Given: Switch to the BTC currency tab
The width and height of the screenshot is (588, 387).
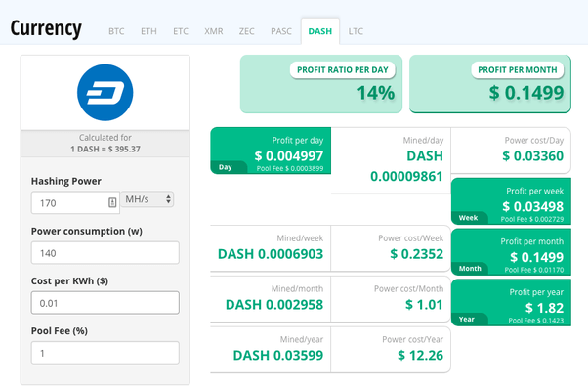Looking at the screenshot, I should (x=116, y=31).
